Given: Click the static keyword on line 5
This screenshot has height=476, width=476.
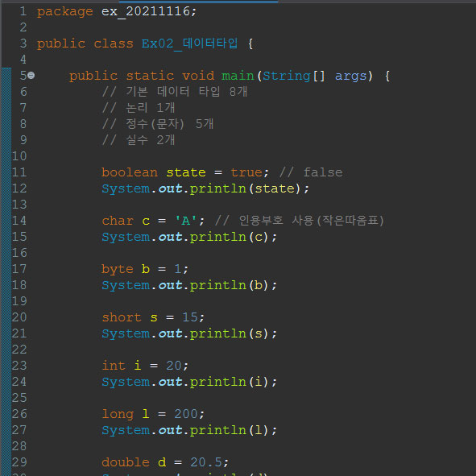Looking at the screenshot, I should coord(150,76).
